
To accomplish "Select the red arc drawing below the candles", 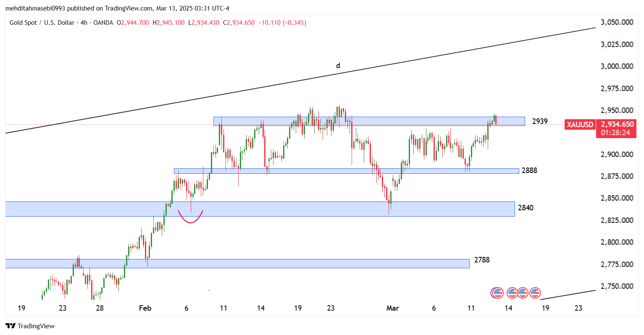I will (191, 217).
